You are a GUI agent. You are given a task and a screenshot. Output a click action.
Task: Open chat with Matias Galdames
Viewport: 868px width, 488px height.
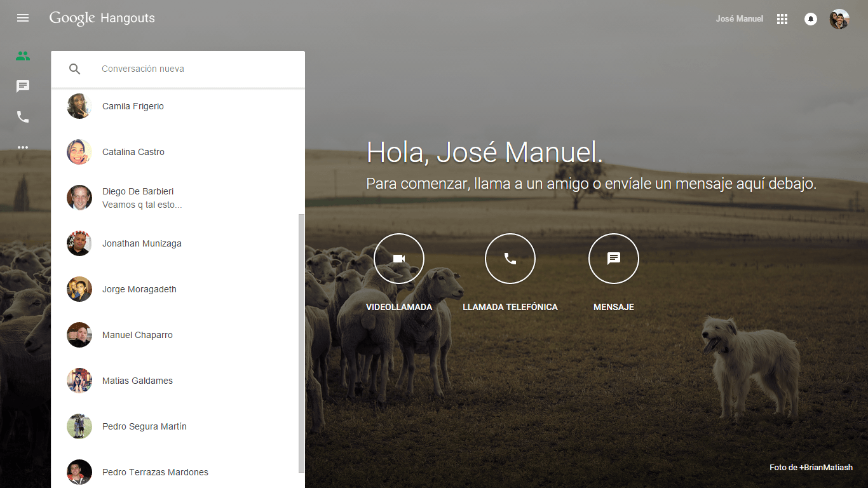[178, 381]
